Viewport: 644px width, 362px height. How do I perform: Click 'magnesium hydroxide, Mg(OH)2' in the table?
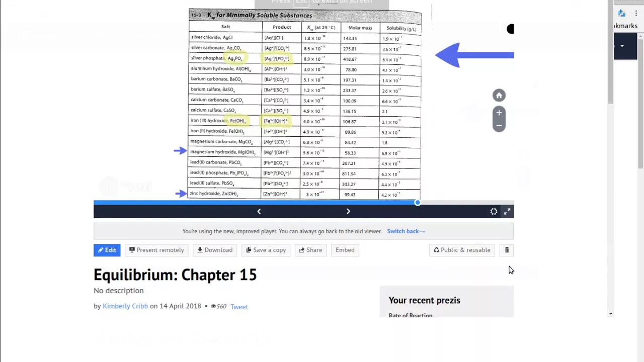[223, 152]
